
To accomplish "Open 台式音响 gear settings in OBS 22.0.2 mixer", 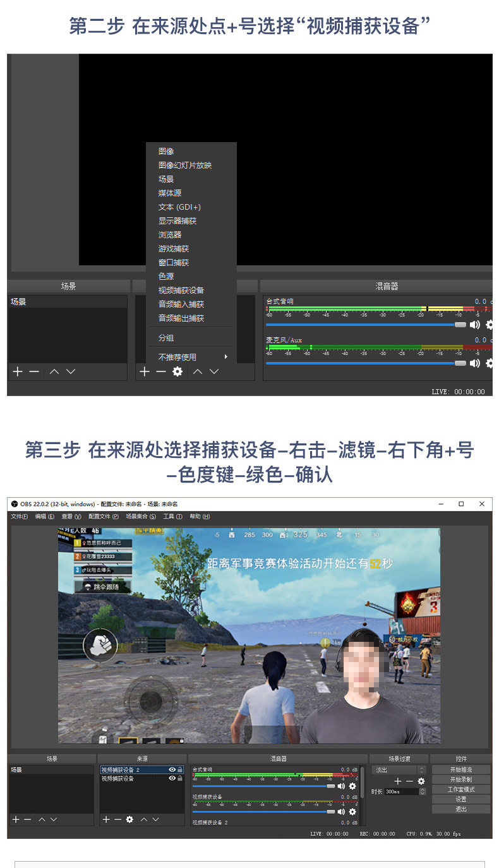I will tap(352, 786).
